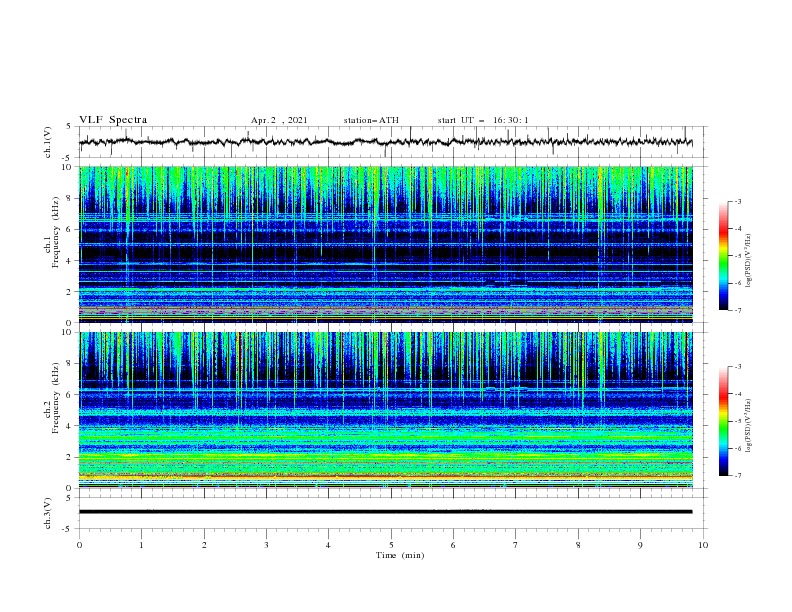The width and height of the screenshot is (792, 612).
Task: Click the time axis tick label '2'
Action: [204, 545]
